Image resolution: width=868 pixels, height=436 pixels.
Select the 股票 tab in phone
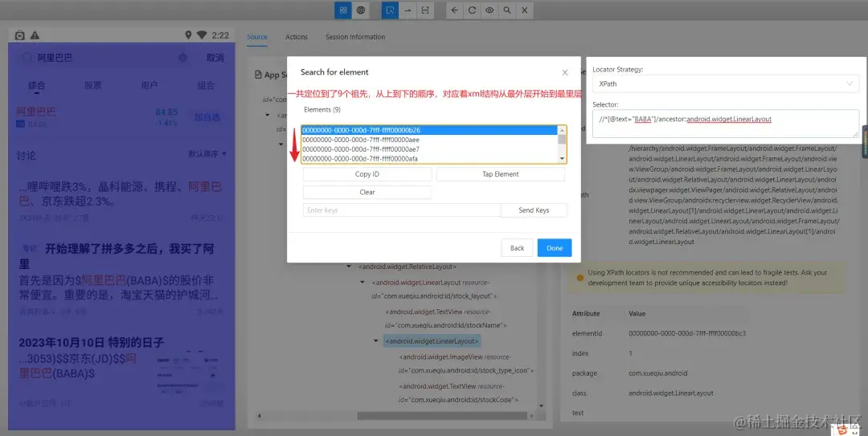(x=93, y=85)
